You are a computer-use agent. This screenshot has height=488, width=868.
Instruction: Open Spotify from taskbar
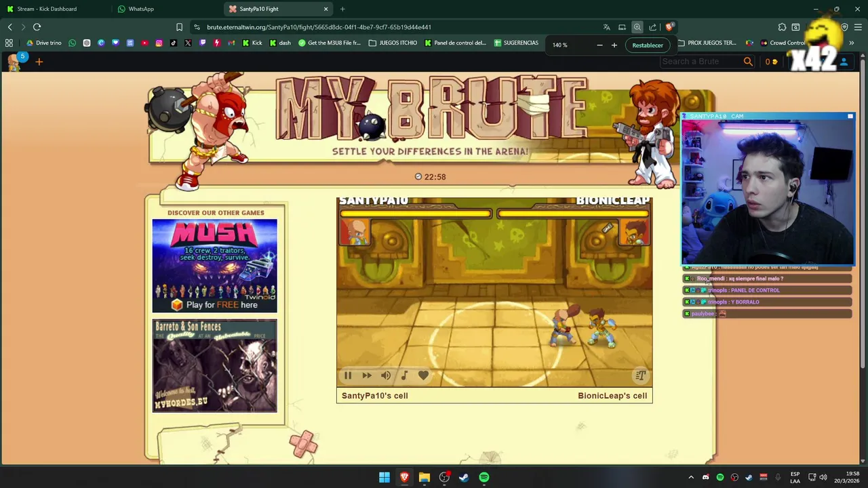coord(484,477)
